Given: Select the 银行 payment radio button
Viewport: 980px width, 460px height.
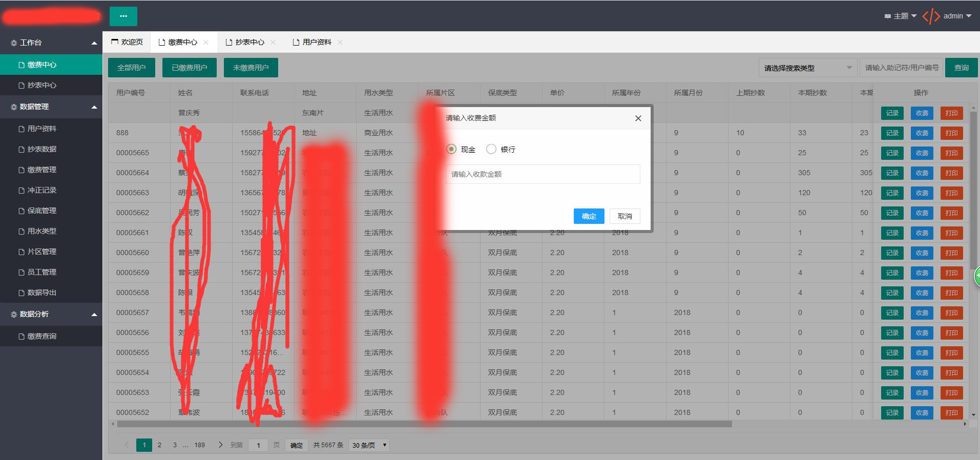Looking at the screenshot, I should pos(491,149).
